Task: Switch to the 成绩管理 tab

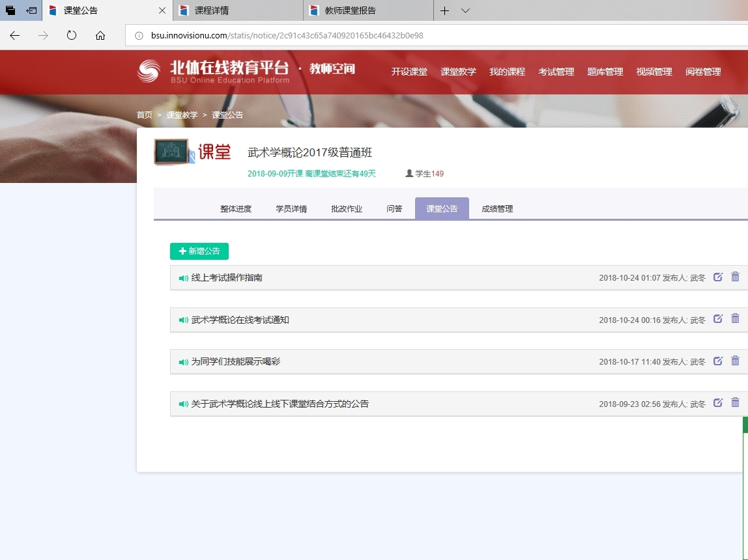Action: pyautogui.click(x=496, y=208)
